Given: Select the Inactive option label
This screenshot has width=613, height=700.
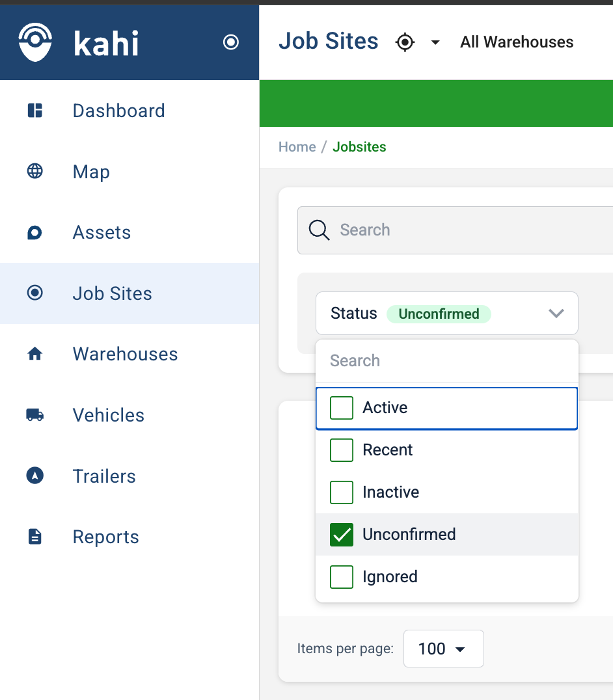Looking at the screenshot, I should [390, 492].
